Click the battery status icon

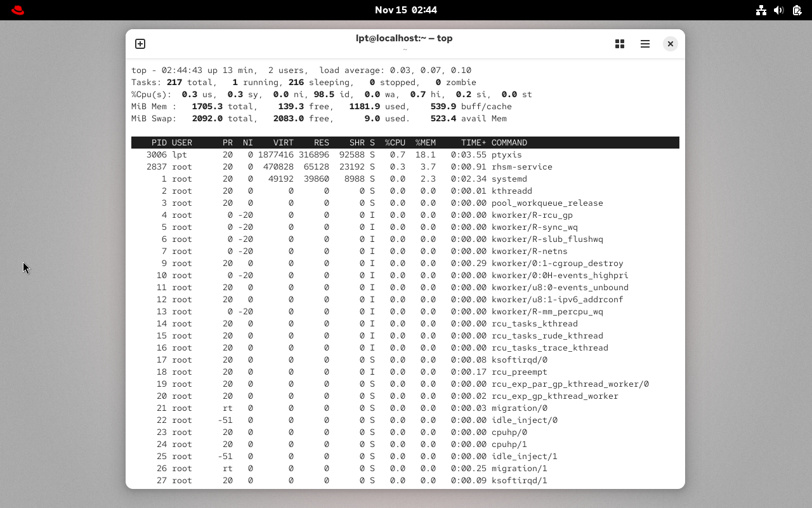[x=797, y=10]
